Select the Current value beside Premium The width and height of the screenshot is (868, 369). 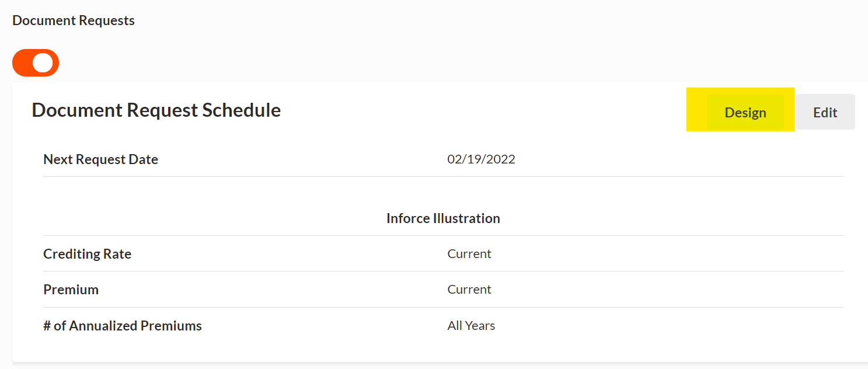(x=469, y=290)
